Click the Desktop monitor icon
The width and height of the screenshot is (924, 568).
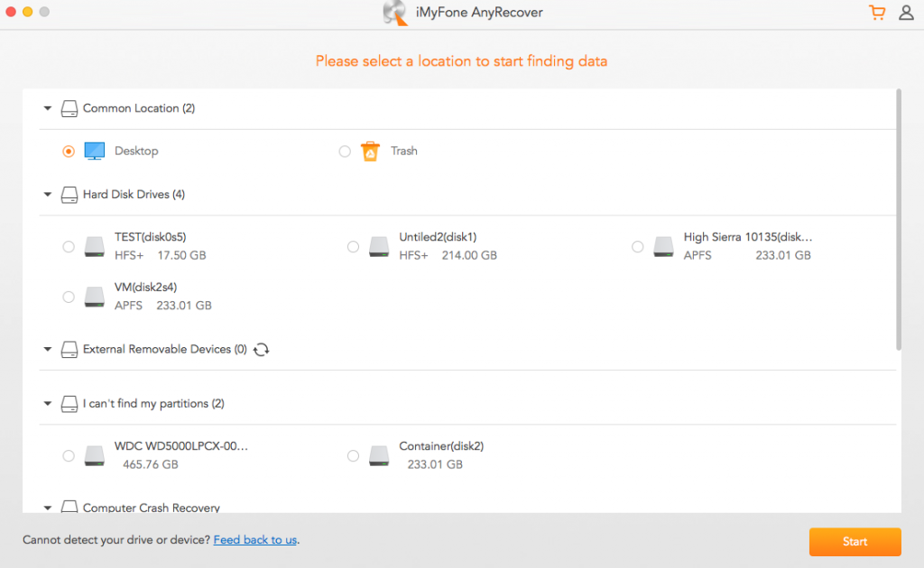(x=94, y=151)
